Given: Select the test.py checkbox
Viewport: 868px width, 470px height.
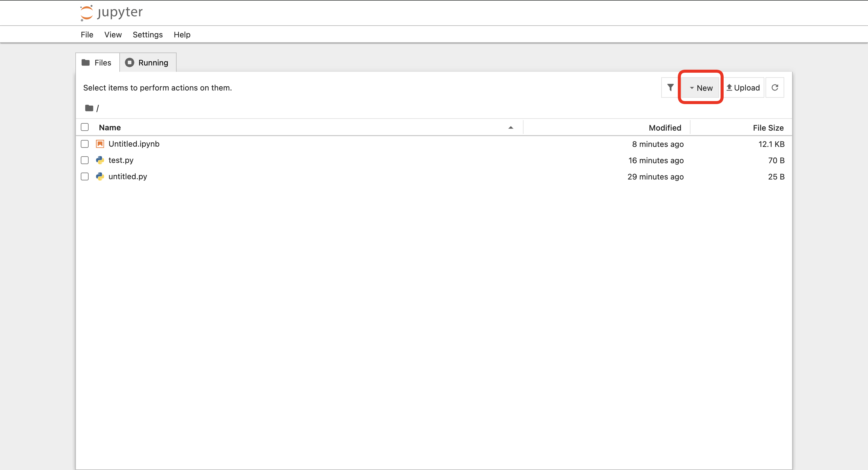Looking at the screenshot, I should (x=85, y=160).
